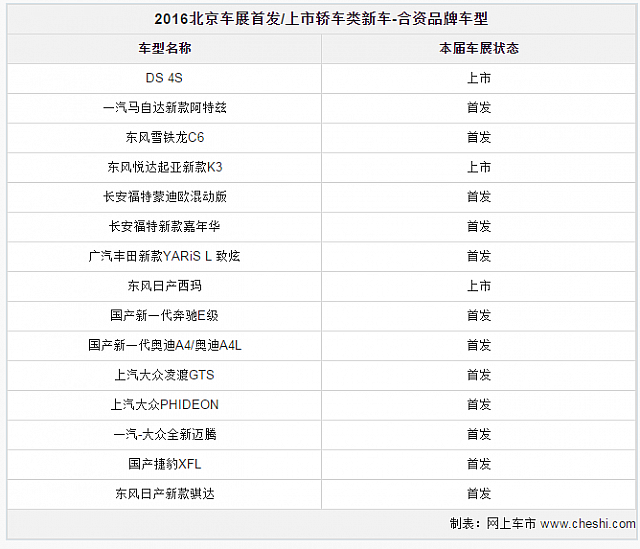640x549 pixels.
Task: Click 首发 status in the 奥迪A4L row
Action: pyautogui.click(x=479, y=345)
